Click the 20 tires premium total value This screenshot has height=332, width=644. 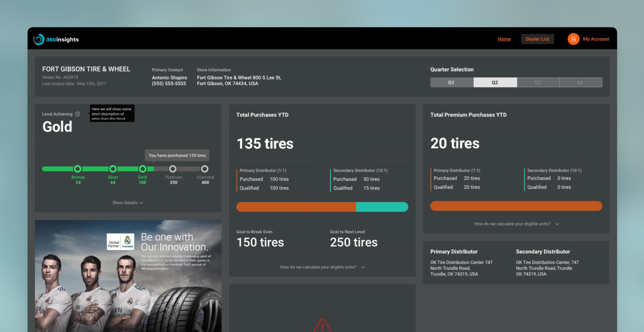coord(455,143)
